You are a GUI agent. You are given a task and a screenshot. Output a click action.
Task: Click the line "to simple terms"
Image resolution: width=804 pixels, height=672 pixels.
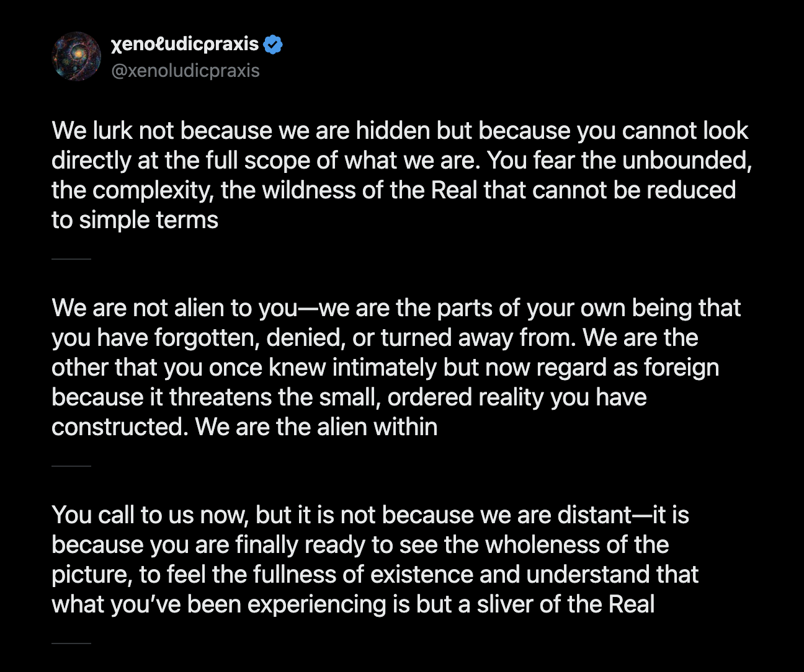pyautogui.click(x=135, y=220)
